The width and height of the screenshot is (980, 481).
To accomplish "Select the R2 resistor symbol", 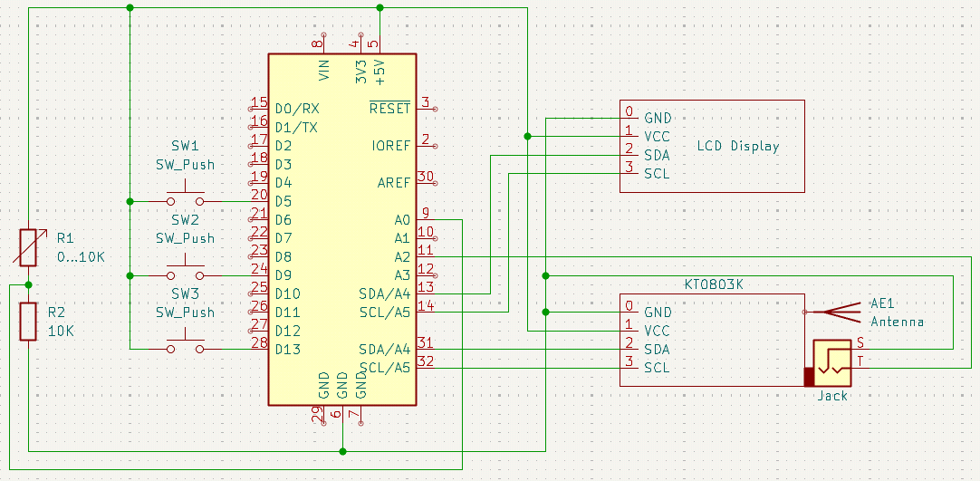I will tap(28, 321).
